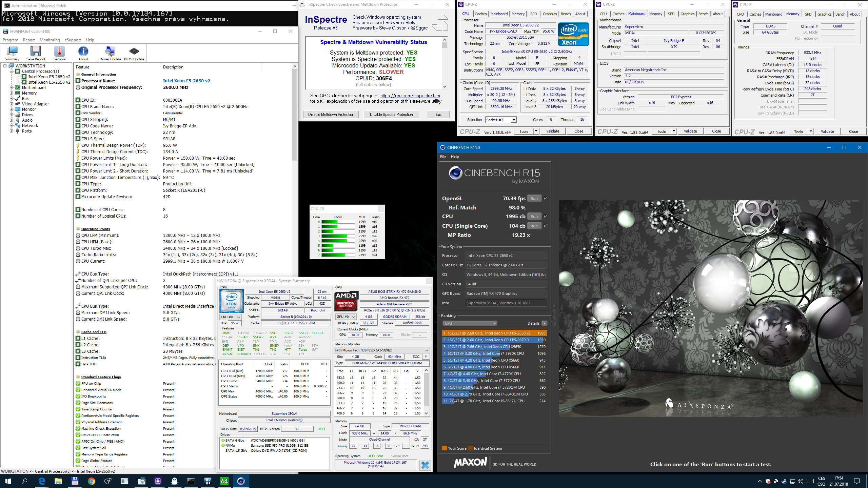This screenshot has width=868, height=488.
Task: Switch to HWiNFO64 green taskbar icon
Action: point(224,481)
